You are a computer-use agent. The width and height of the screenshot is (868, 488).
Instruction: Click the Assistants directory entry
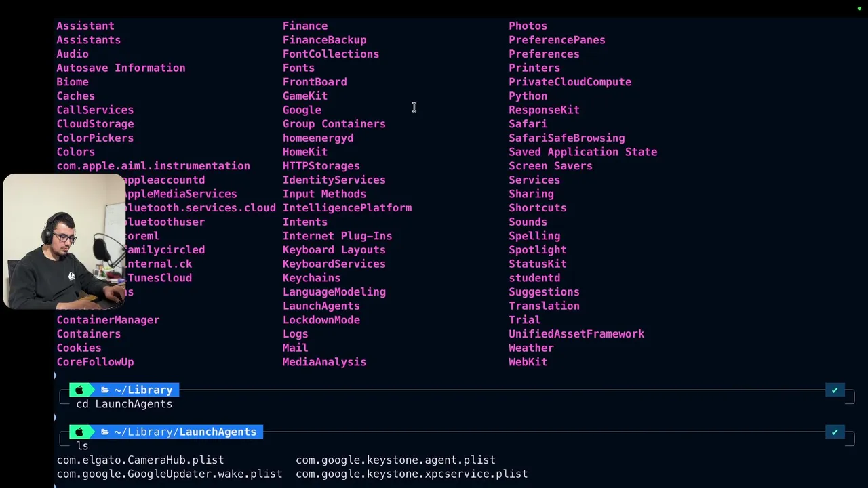[x=89, y=40]
